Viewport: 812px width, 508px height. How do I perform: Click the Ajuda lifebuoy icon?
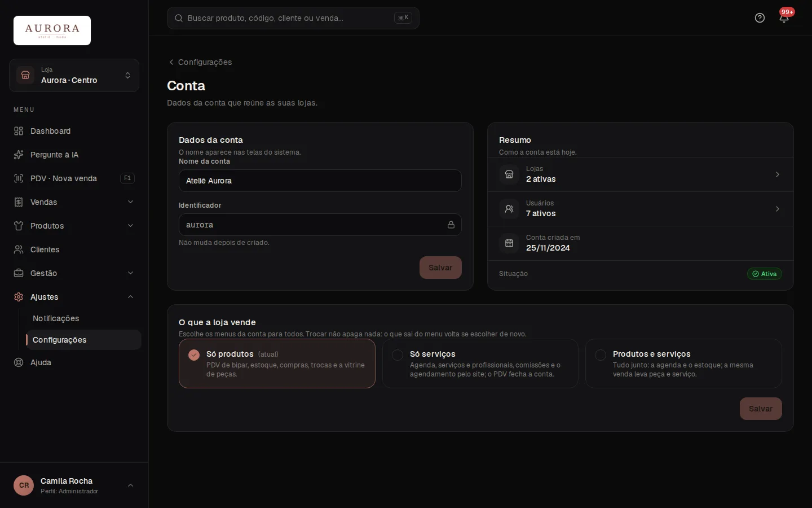[19, 362]
